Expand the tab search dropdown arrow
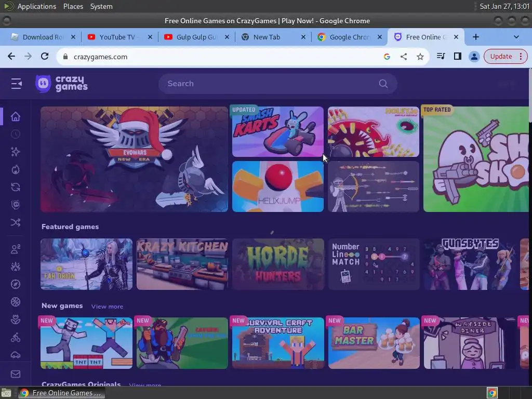Image resolution: width=532 pixels, height=399 pixels. coord(516,37)
